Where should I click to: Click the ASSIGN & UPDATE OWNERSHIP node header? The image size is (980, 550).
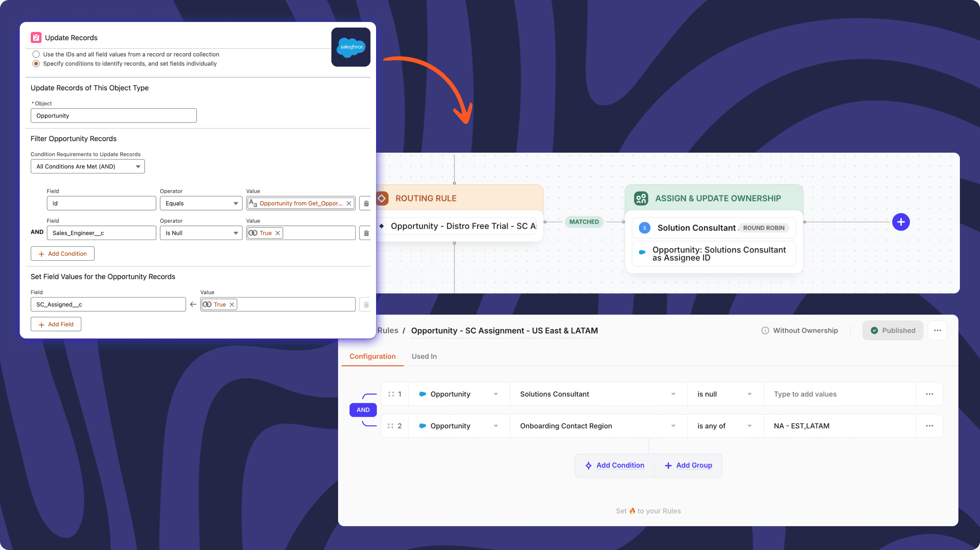click(x=714, y=198)
